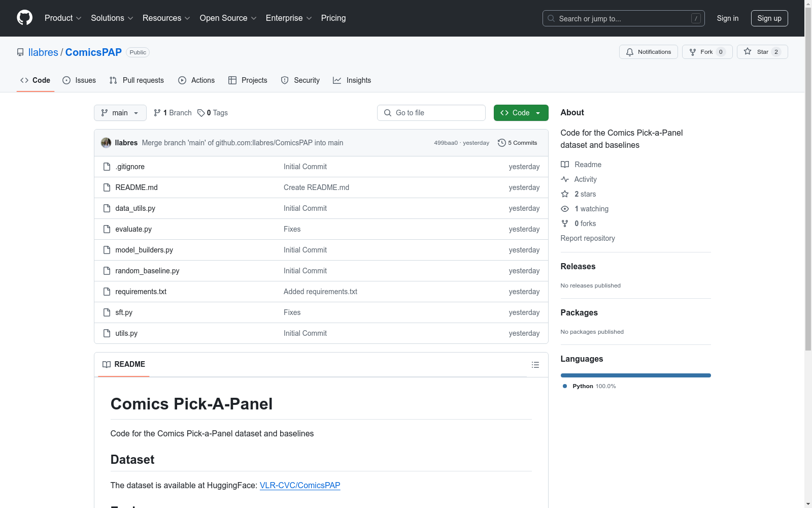Click the fork icon beside 0 forks
The width and height of the screenshot is (812, 508).
pos(565,224)
